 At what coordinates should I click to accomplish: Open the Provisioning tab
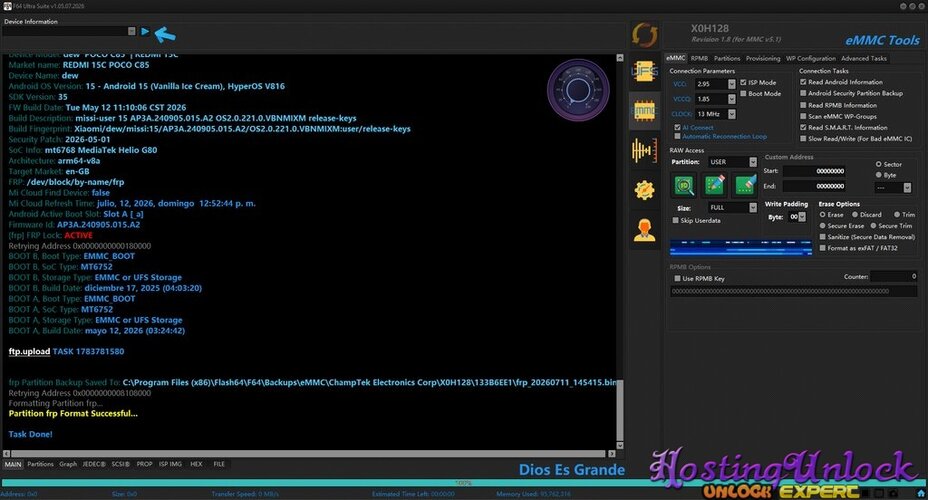tap(763, 58)
